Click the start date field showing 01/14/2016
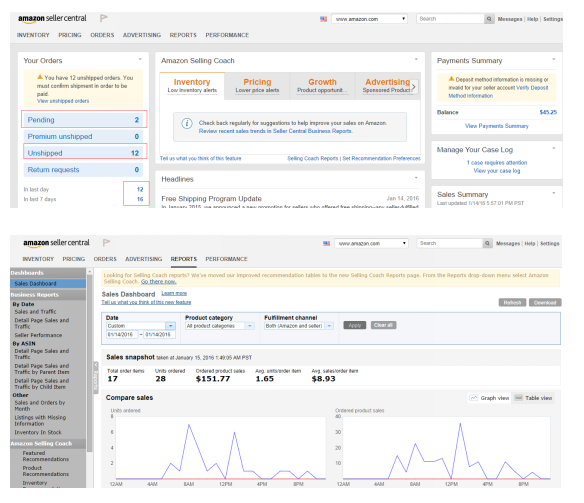 (x=122, y=334)
